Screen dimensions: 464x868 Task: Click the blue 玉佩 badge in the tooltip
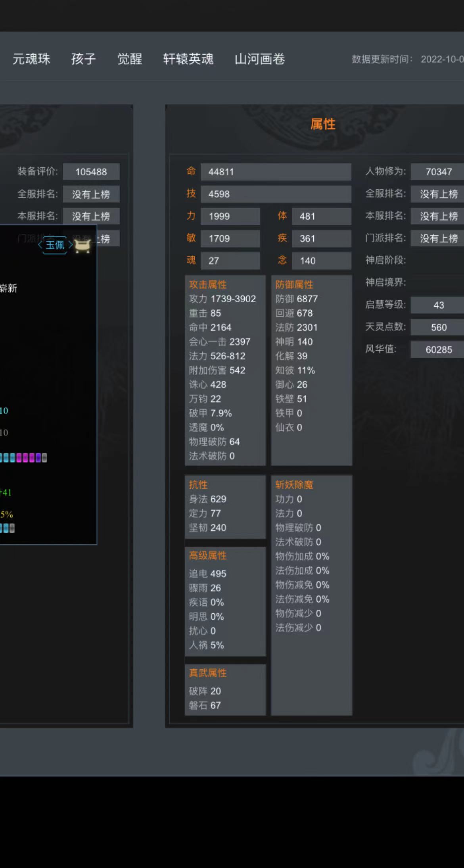(55, 245)
